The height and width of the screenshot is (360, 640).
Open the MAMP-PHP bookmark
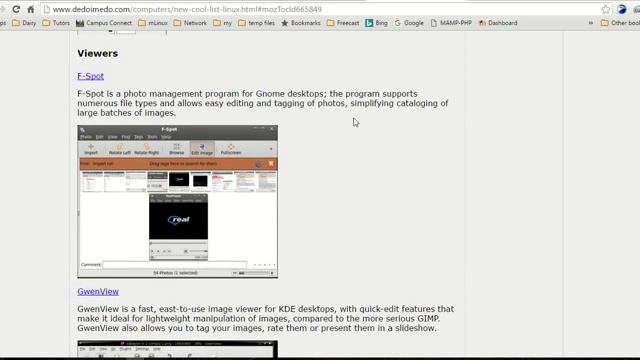tap(451, 23)
